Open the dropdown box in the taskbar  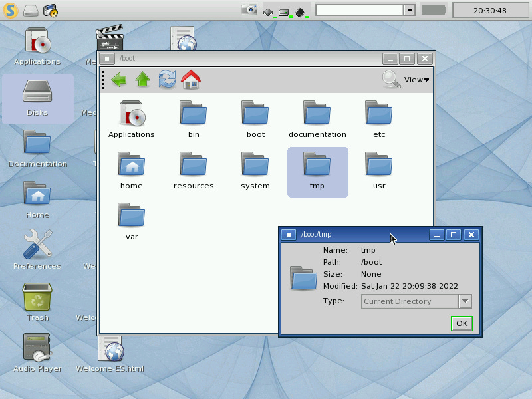click(410, 10)
